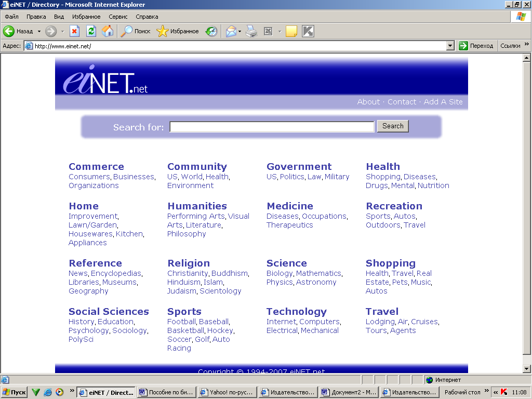532x399 pixels.
Task: Open the Add A Site link
Action: (x=443, y=102)
